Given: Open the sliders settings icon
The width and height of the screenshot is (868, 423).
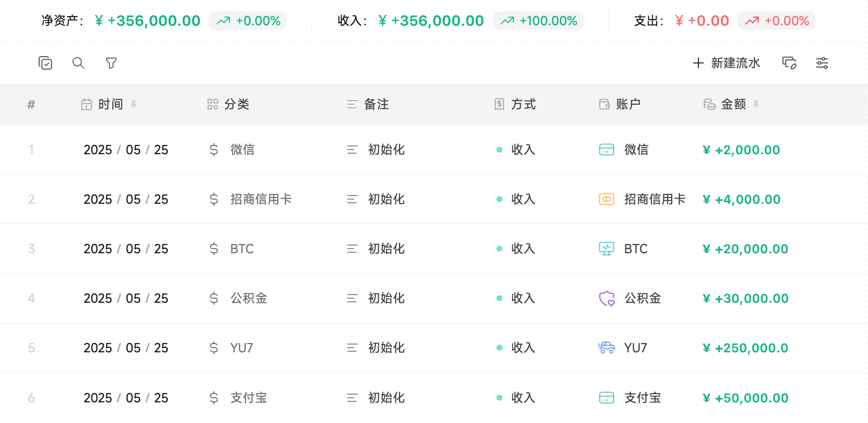Looking at the screenshot, I should pyautogui.click(x=822, y=63).
